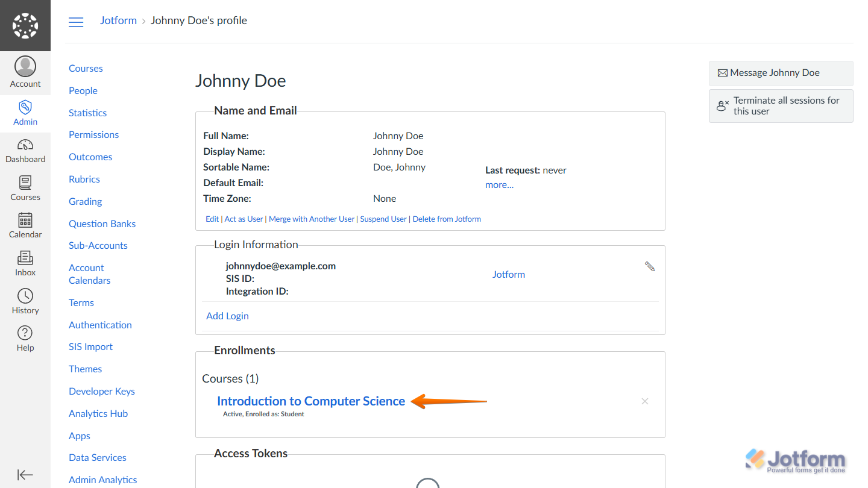Click Suspend User link
The width and height of the screenshot is (868, 488).
pyautogui.click(x=383, y=219)
